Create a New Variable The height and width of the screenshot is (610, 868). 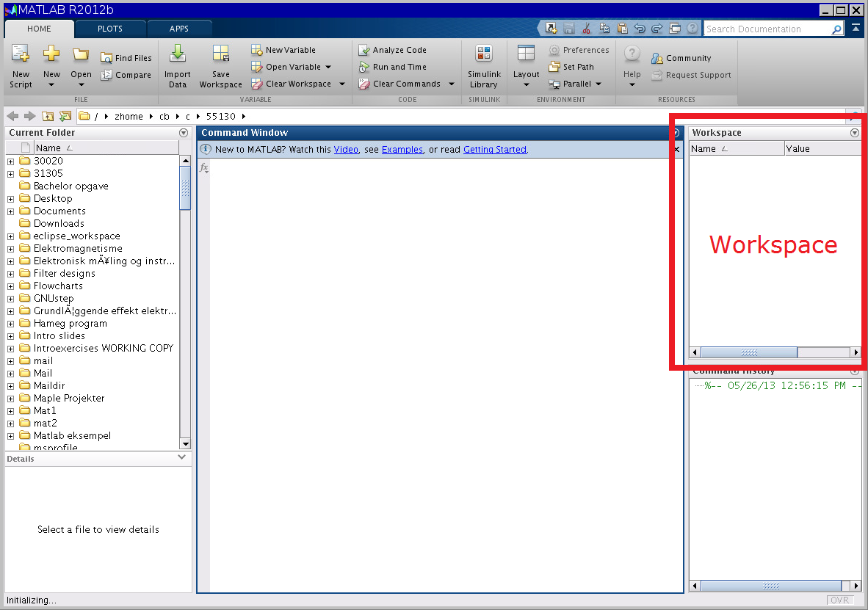(283, 50)
